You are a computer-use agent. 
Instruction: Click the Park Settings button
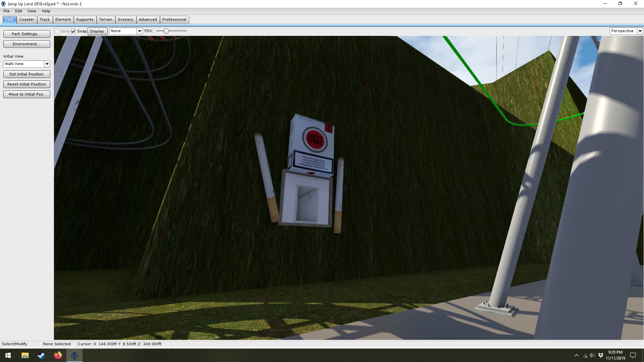26,34
